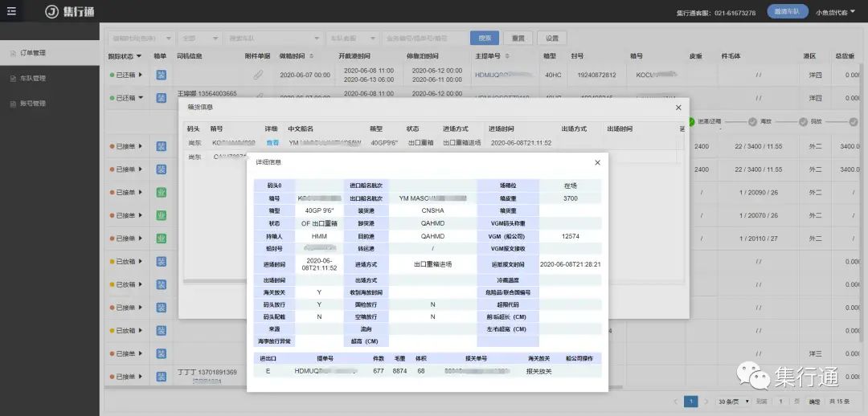This screenshot has width=868, height=416.
Task: Open the 30条/页 page size dropdown
Action: (x=734, y=402)
